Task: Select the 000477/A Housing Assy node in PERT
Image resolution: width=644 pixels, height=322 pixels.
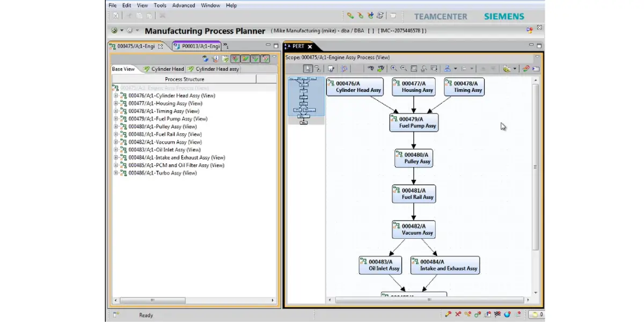Action: pos(413,87)
